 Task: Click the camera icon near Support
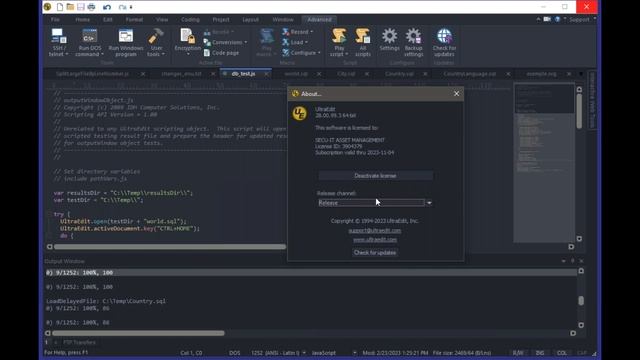coord(547,19)
